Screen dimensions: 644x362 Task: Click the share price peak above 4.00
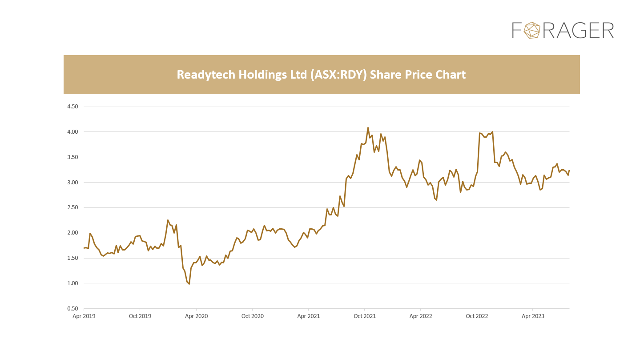368,128
